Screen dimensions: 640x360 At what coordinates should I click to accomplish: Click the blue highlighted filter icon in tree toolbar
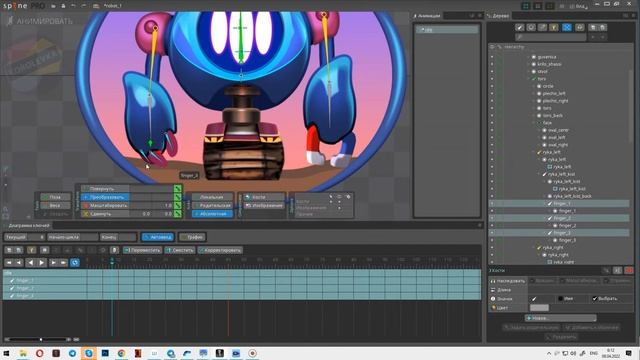click(x=567, y=27)
